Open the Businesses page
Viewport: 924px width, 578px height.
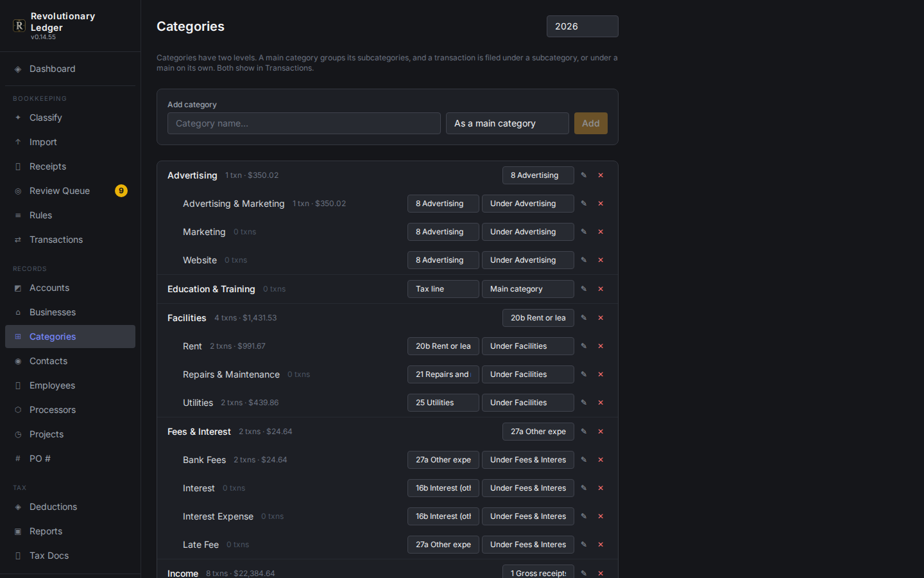(x=70, y=312)
